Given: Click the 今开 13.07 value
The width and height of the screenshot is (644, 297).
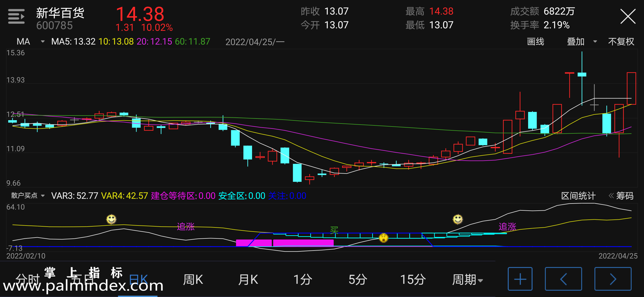Looking at the screenshot, I should (324, 25).
